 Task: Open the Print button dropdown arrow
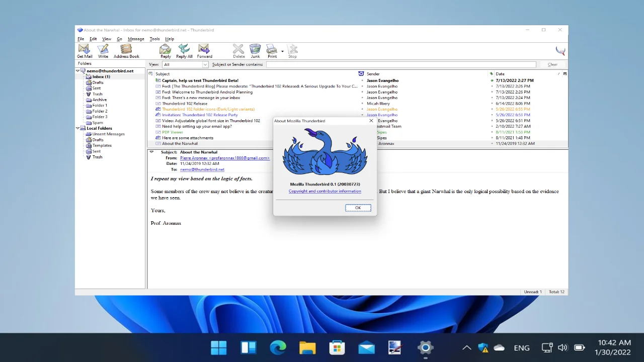pyautogui.click(x=282, y=51)
